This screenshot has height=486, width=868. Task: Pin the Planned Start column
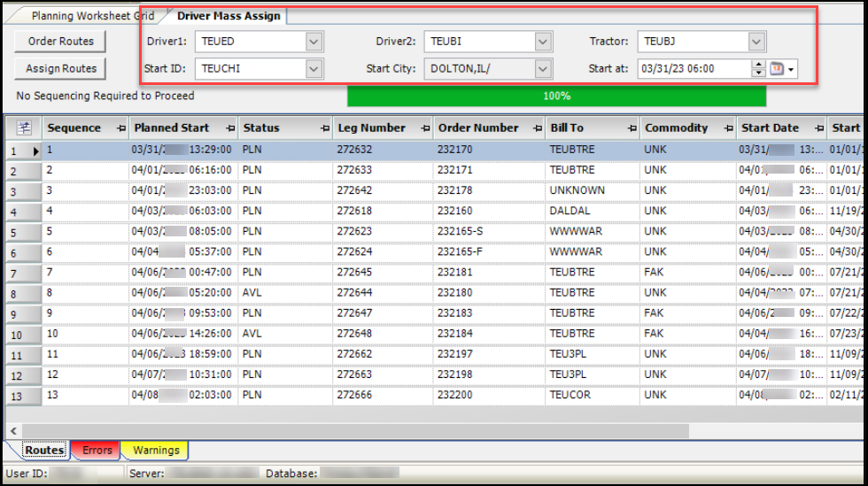pyautogui.click(x=230, y=128)
